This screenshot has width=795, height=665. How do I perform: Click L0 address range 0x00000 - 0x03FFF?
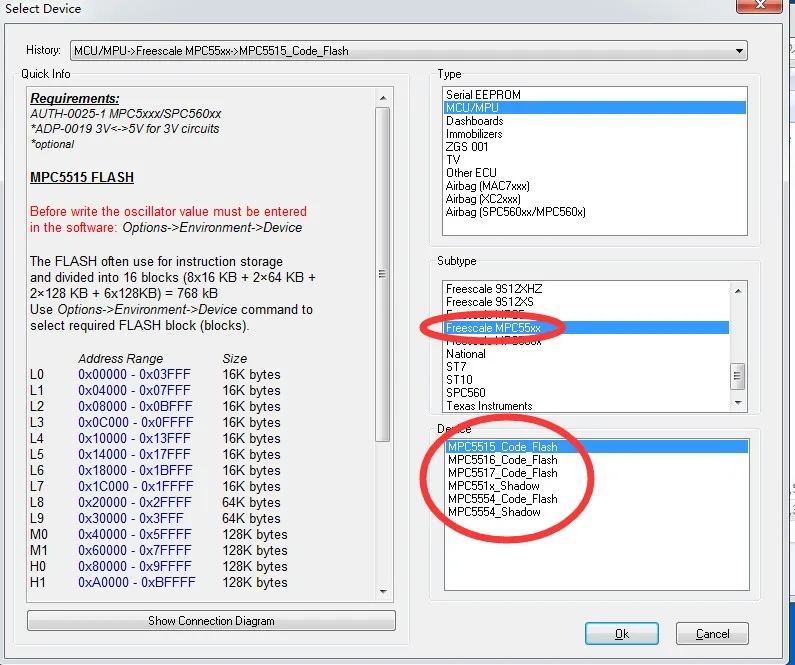click(x=134, y=375)
